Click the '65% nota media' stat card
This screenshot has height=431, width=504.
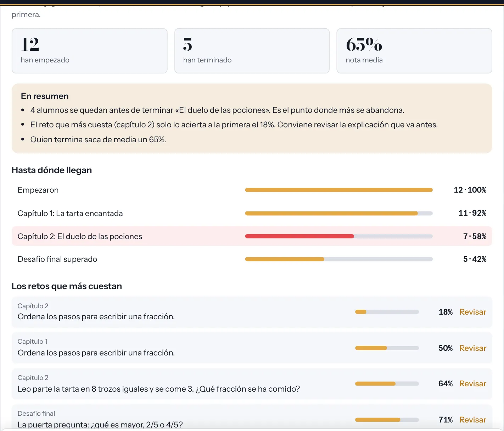(x=414, y=51)
